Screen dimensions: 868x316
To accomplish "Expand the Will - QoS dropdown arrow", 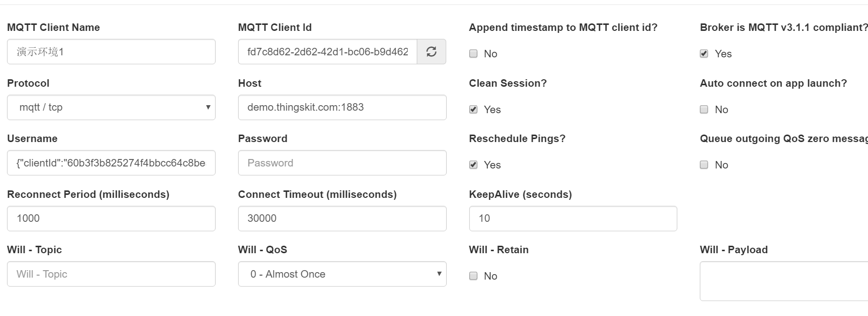I will point(439,274).
